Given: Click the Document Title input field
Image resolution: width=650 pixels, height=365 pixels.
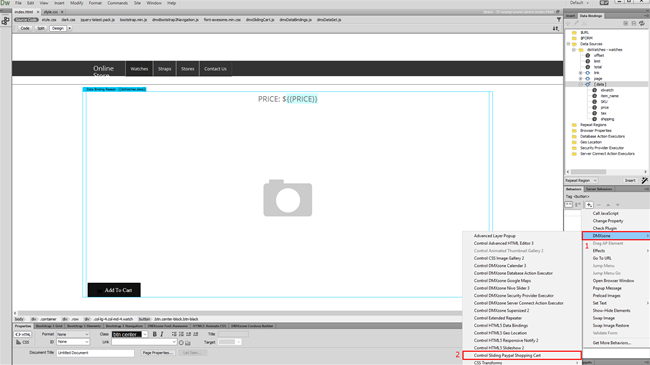Looking at the screenshot, I should coord(95,353).
